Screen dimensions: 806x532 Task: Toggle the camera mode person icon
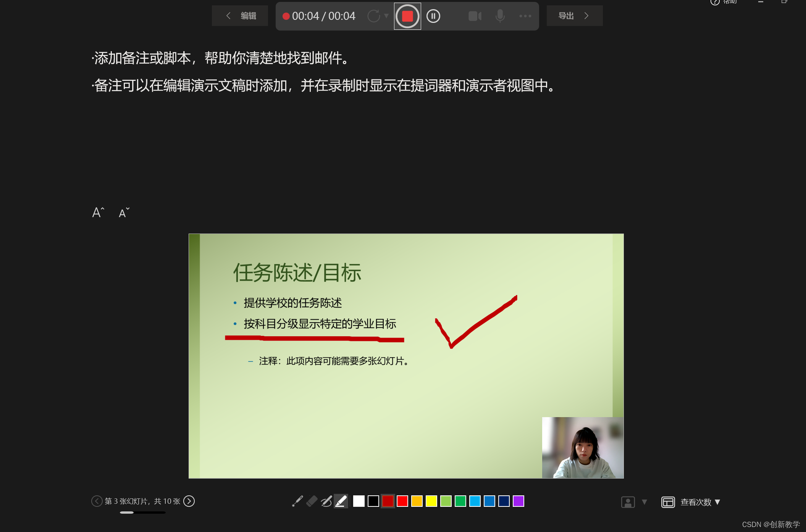pos(628,502)
